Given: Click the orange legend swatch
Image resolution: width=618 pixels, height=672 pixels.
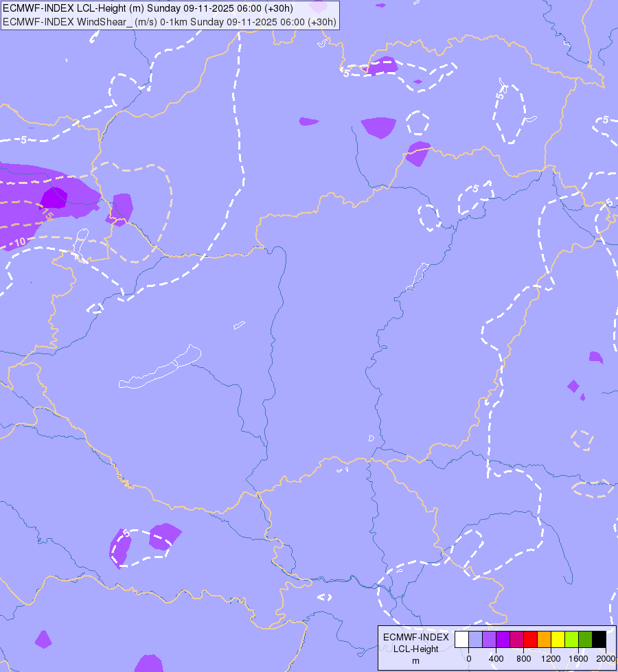Looking at the screenshot, I should [x=544, y=639].
